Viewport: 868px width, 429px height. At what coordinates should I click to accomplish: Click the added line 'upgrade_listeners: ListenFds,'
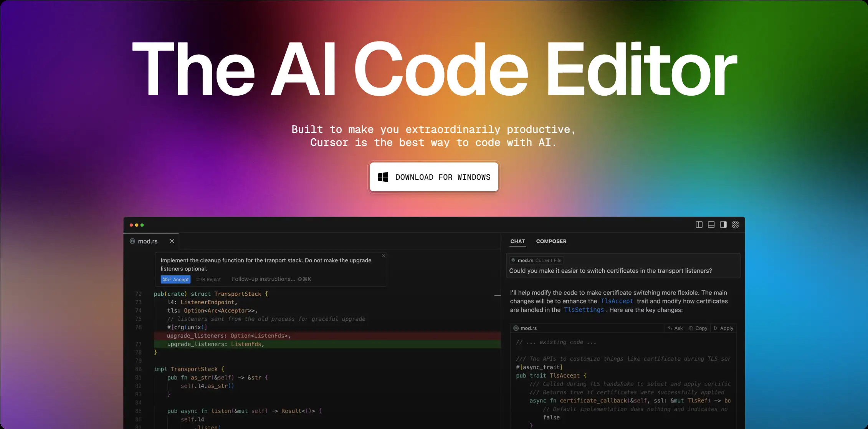215,344
